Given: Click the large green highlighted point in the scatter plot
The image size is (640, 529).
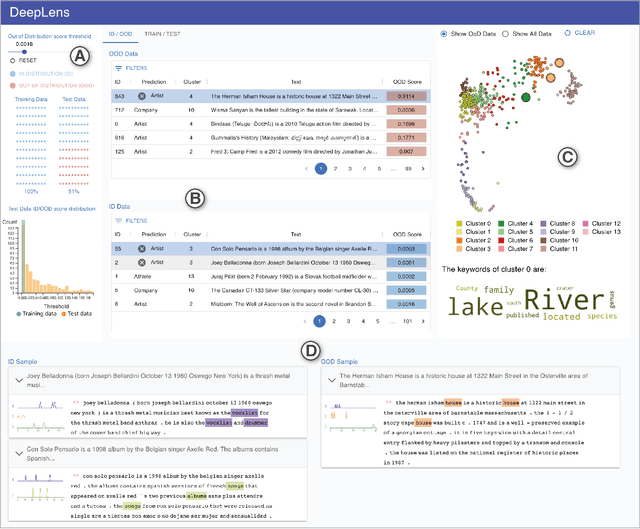Looking at the screenshot, I should click(x=526, y=97).
